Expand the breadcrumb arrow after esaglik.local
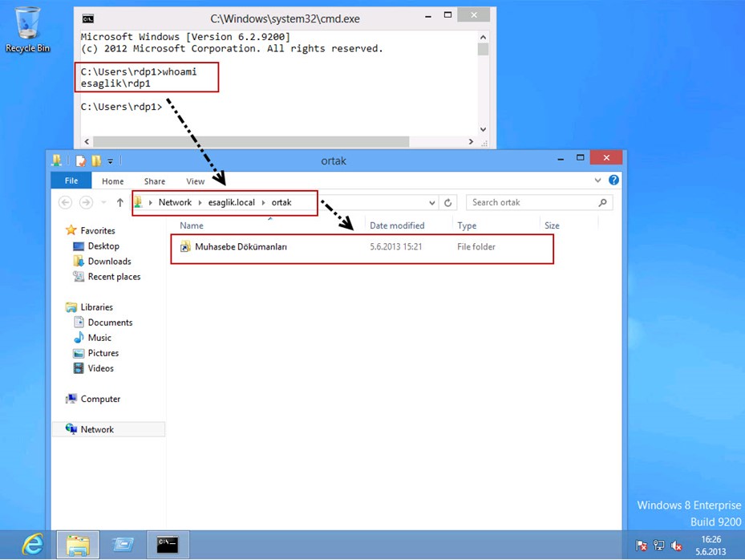This screenshot has width=745, height=560. [x=263, y=202]
